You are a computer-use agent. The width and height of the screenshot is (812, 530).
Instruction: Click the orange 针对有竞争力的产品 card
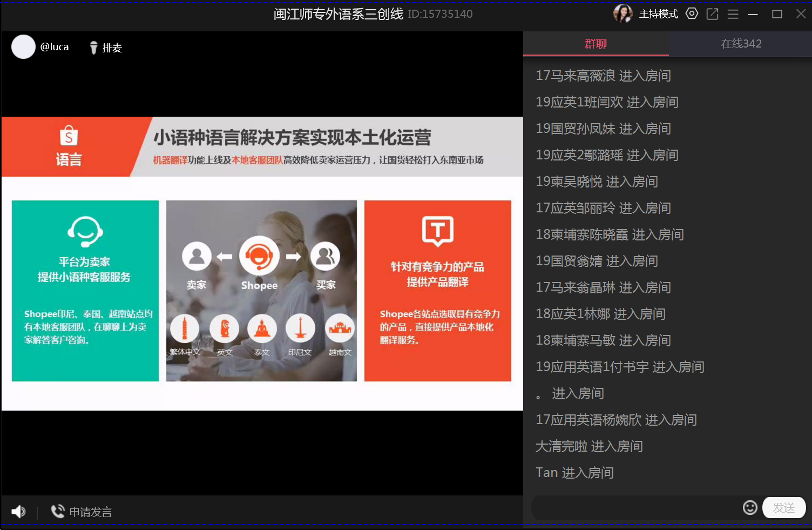[438, 291]
